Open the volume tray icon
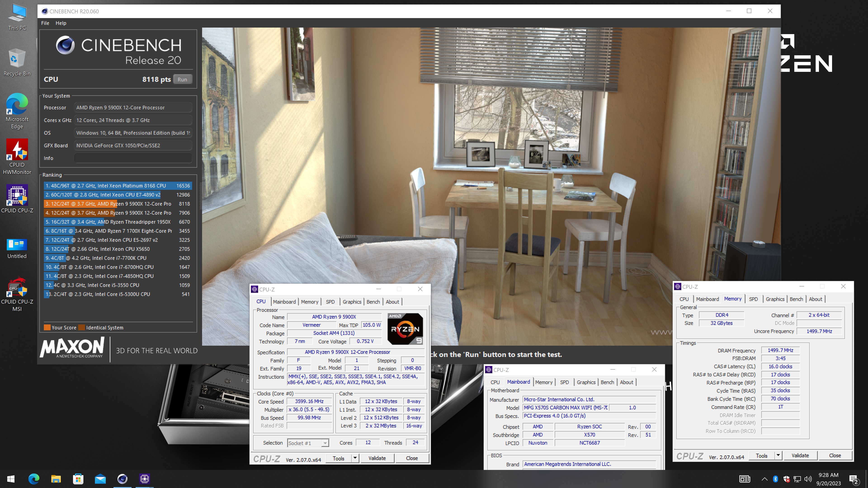This screenshot has height=488, width=868. [x=808, y=479]
